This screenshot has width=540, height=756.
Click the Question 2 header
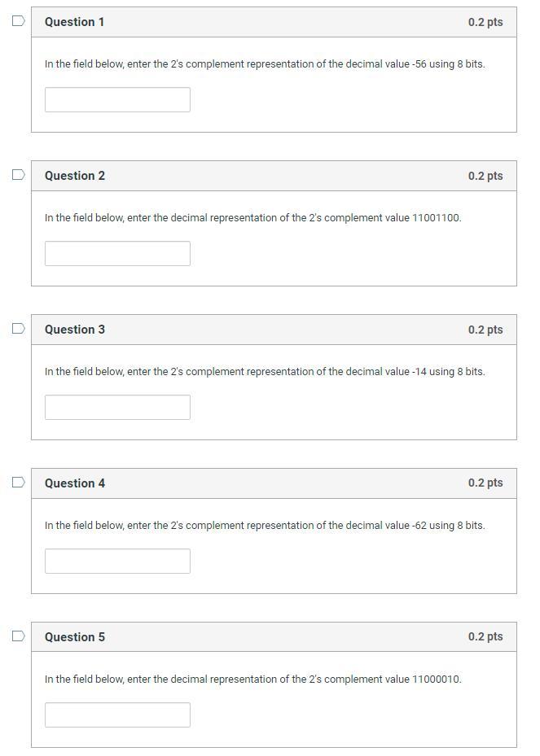tap(74, 176)
